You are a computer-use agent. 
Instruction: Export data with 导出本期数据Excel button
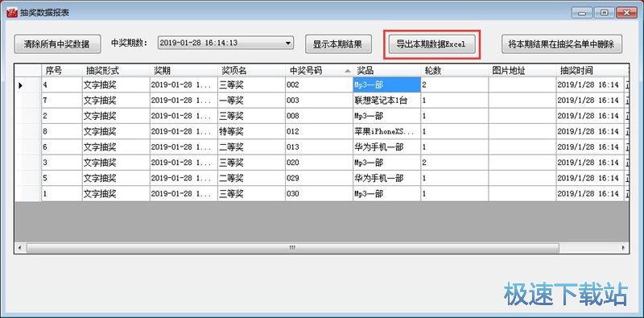[x=431, y=44]
